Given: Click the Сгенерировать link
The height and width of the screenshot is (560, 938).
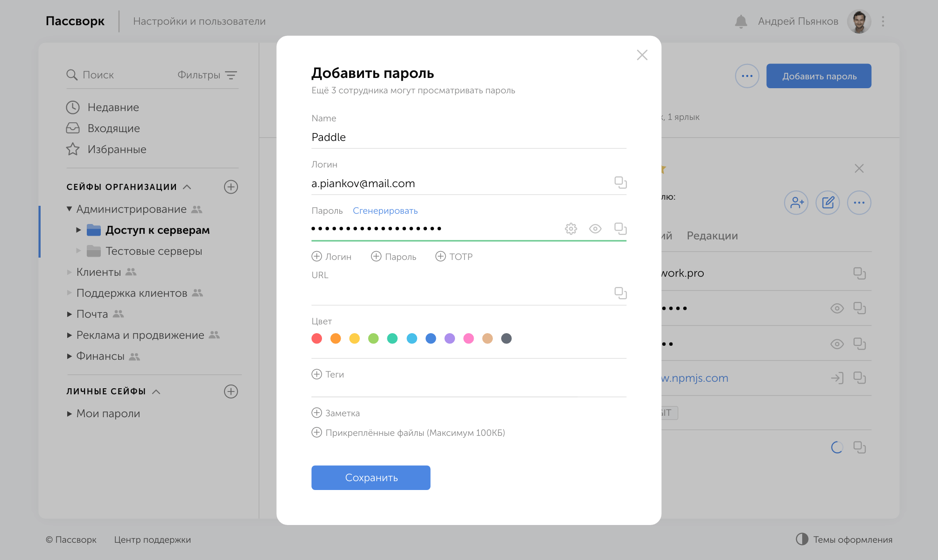Looking at the screenshot, I should click(385, 211).
